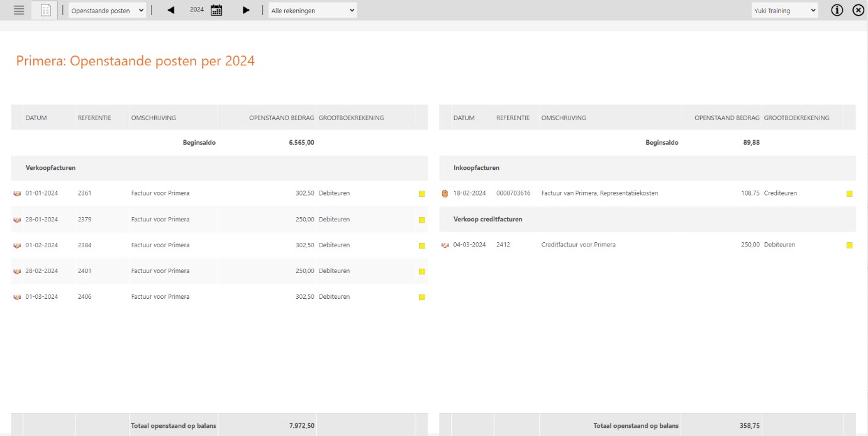Open purchase invoice icon for 18-02-2024 row
The width and height of the screenshot is (868, 436).
tap(445, 193)
